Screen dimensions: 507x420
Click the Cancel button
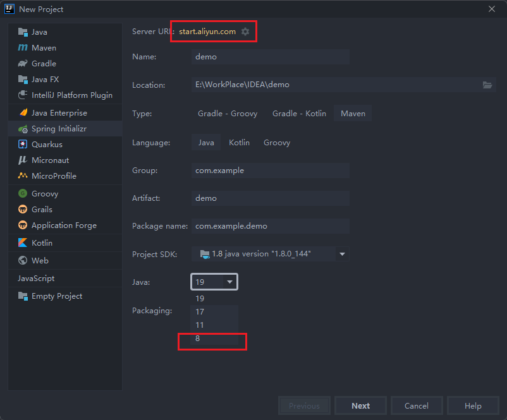[417, 405]
